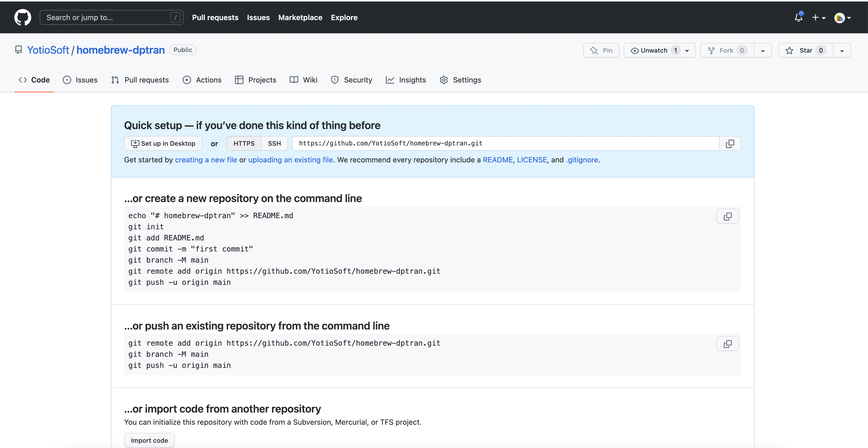868x448 pixels.
Task: Switch to the Wiki tab
Action: [304, 80]
